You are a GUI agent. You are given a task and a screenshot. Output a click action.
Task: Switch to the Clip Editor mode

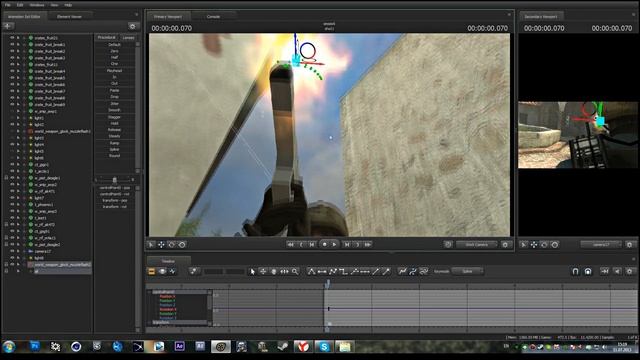point(151,271)
